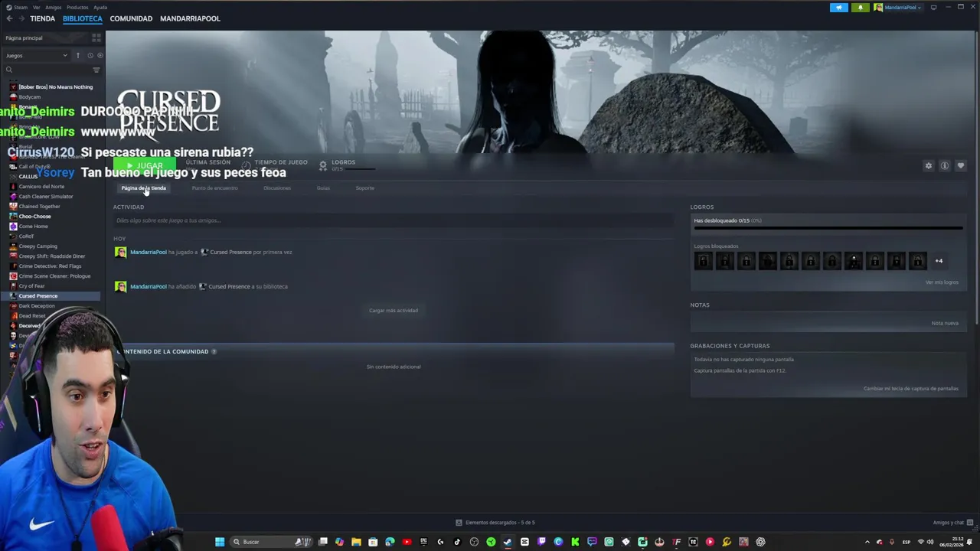Select Creepy Camping game

(38, 246)
